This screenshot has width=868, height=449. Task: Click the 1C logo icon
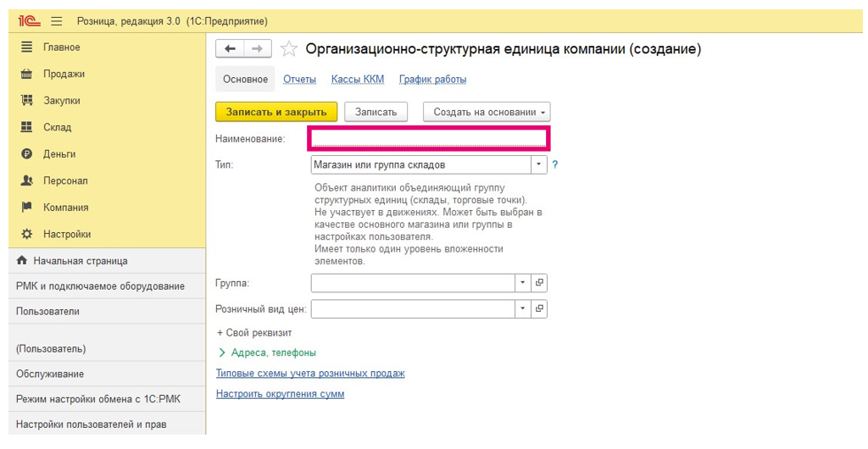coord(29,21)
